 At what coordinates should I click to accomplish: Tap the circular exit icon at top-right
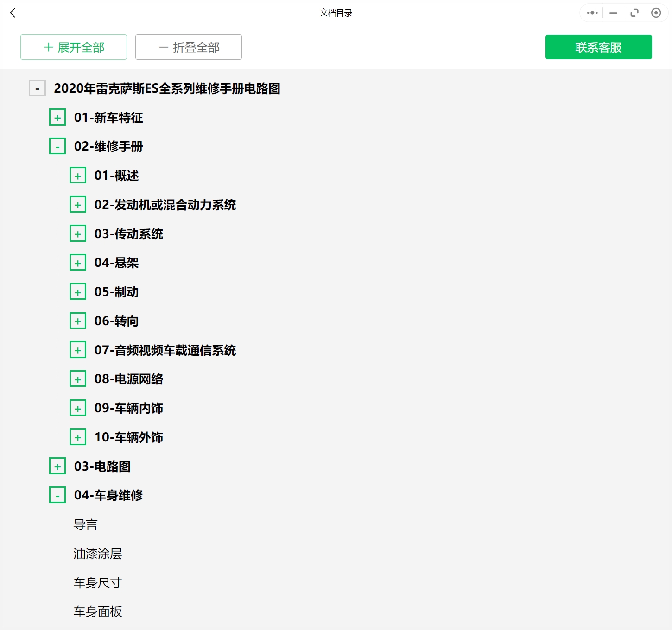(x=656, y=13)
